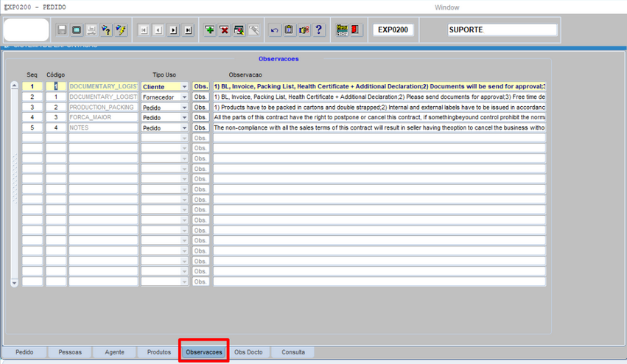Expand the Tipo Uso dropdown showing Fornecedor
627x364 pixels.
point(184,97)
